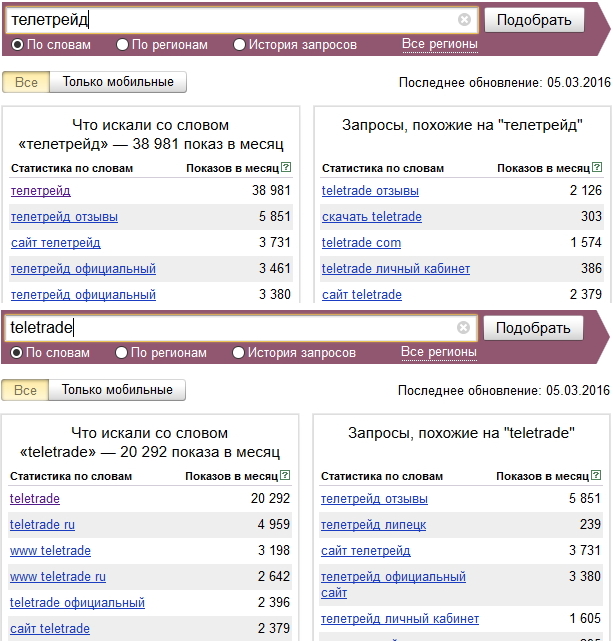Click the heading '«телетрейд» — 38 981 показ в месяц'
The height and width of the screenshot is (641, 613).
point(151,144)
